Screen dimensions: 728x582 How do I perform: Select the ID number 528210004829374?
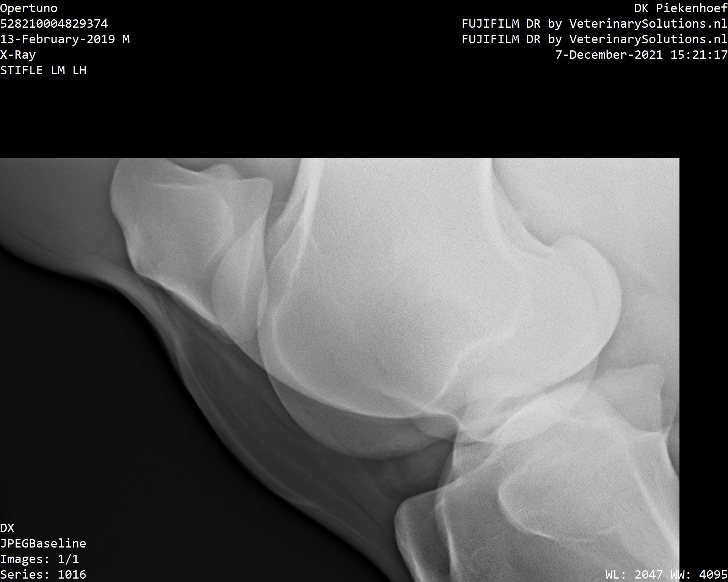pyautogui.click(x=54, y=24)
